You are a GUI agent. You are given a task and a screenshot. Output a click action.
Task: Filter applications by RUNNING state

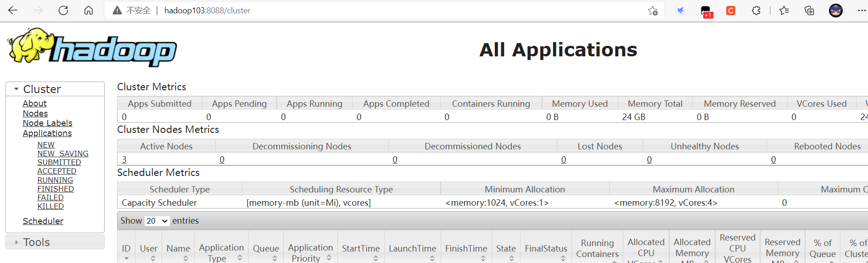click(55, 180)
